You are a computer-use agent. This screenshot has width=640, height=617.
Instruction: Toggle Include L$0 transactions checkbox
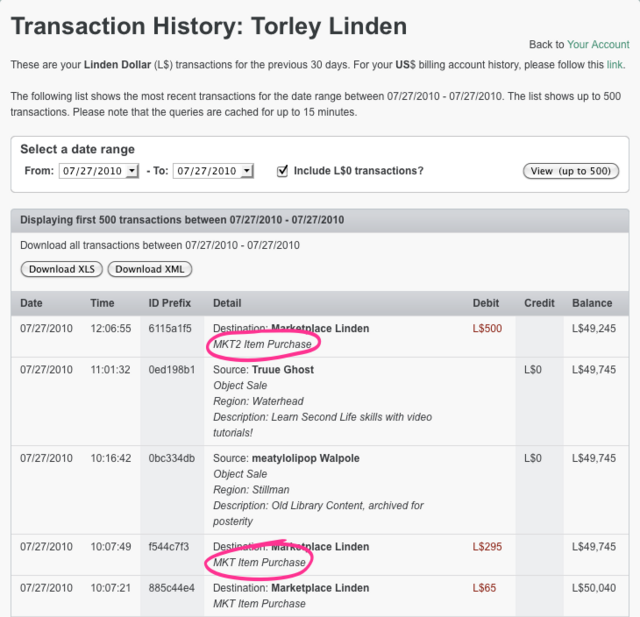283,170
